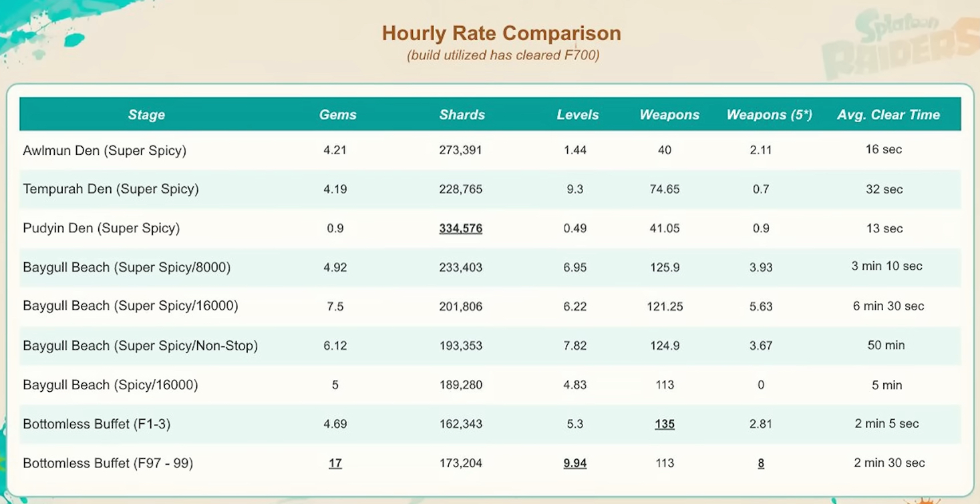Click the clear time '13 sec'
The height and width of the screenshot is (504, 980).
[884, 228]
